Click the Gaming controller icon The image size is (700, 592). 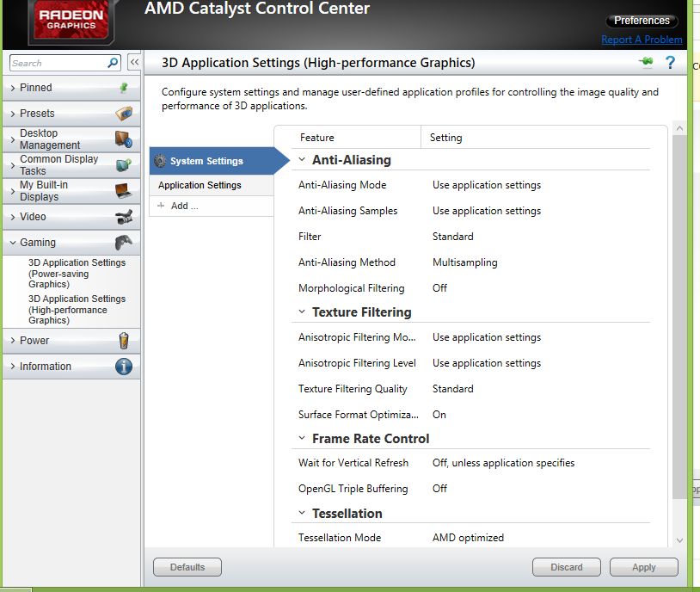coord(124,243)
